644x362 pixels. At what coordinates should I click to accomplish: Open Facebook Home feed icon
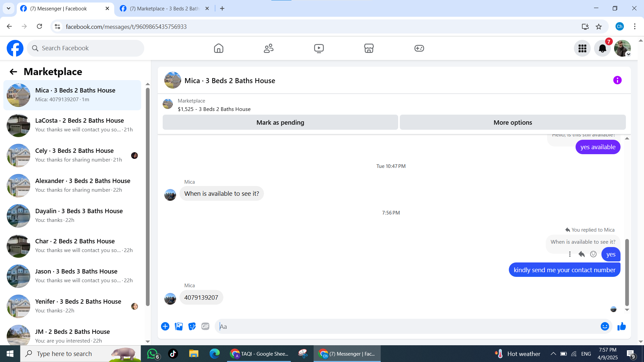[219, 48]
